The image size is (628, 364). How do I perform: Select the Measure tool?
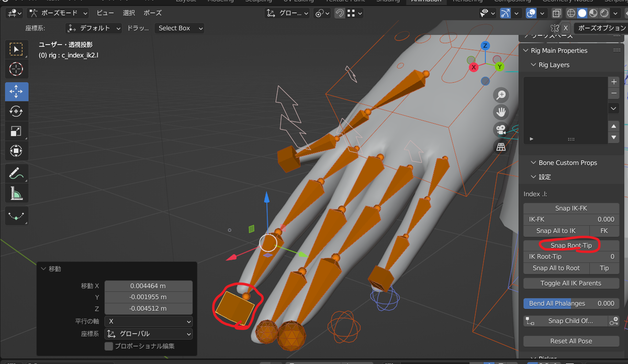[x=16, y=192]
